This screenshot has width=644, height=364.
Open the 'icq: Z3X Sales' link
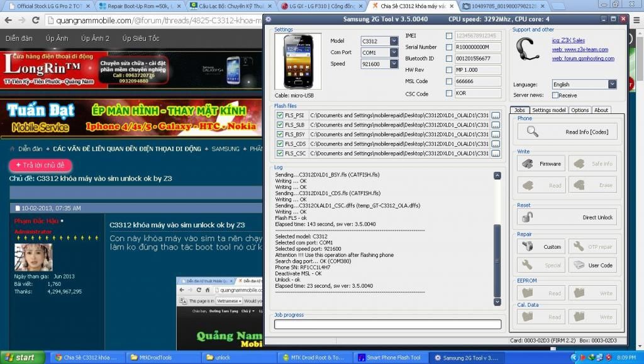coord(569,40)
